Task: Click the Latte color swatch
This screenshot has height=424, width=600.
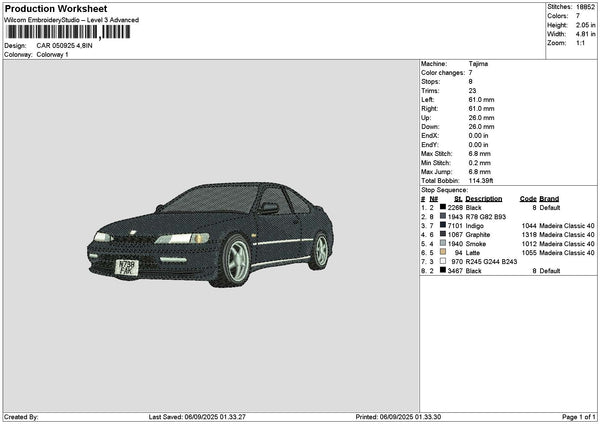Action: [x=443, y=252]
